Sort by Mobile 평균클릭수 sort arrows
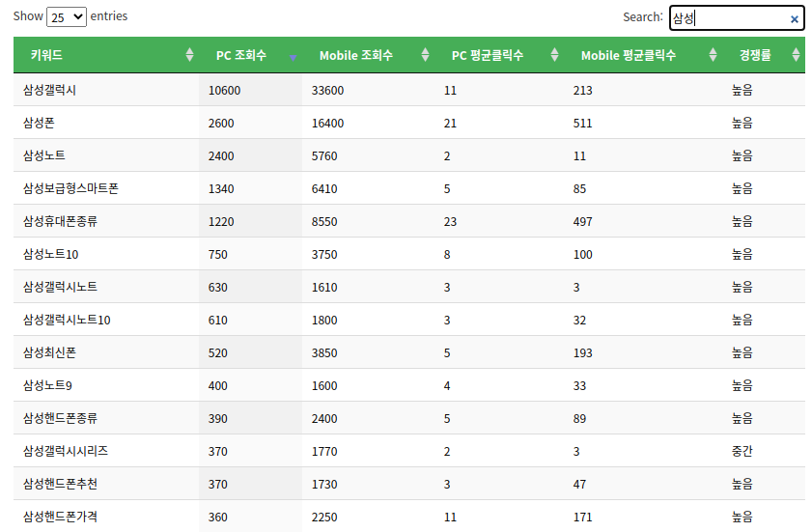This screenshot has height=532, width=812. click(714, 55)
